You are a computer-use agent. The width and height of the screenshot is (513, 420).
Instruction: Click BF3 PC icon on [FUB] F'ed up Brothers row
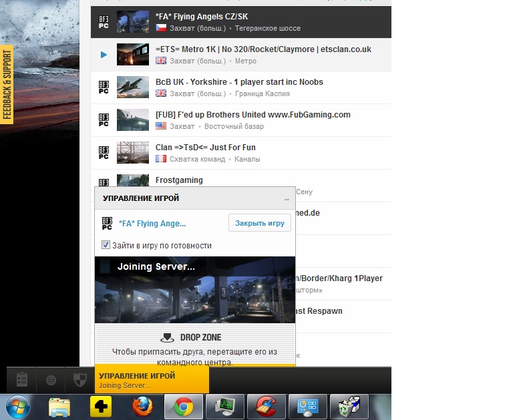click(x=104, y=120)
